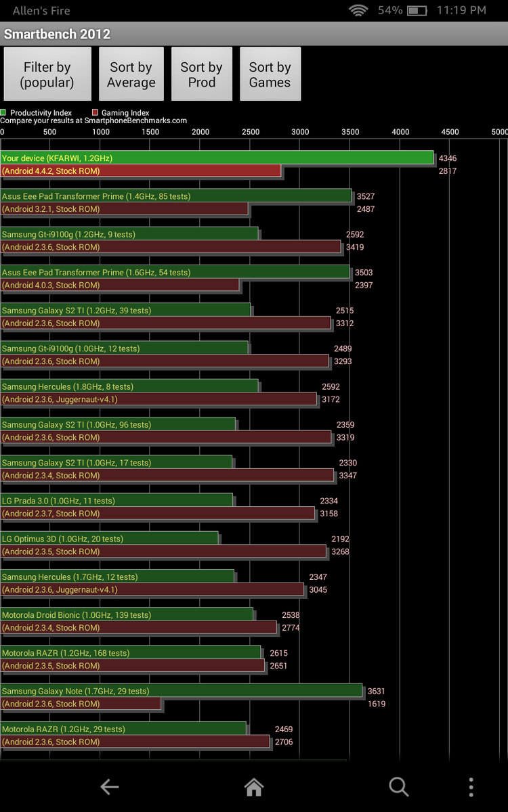Image resolution: width=508 pixels, height=812 pixels.
Task: Tap the home navigation icon
Action: pyautogui.click(x=254, y=786)
